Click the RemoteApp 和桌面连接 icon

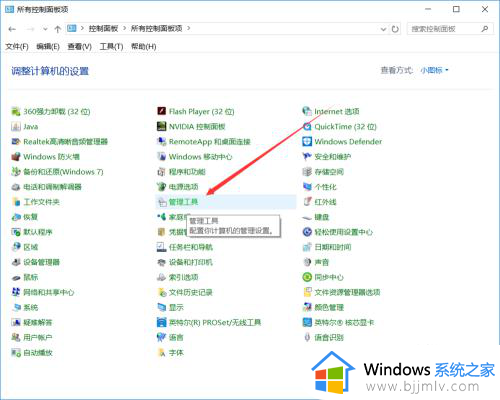click(161, 142)
